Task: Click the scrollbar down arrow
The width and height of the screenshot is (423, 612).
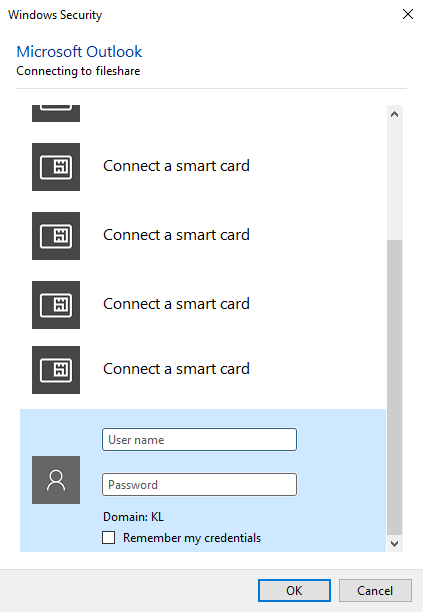Action: [395, 544]
